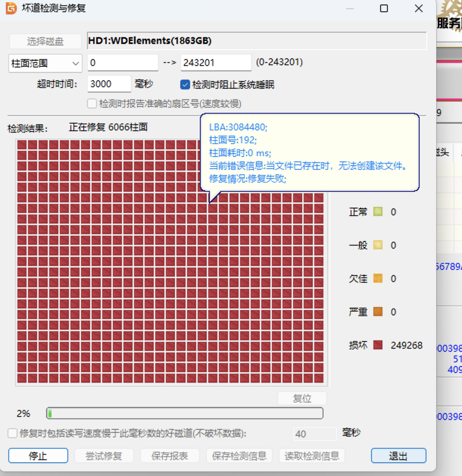Click the 尝试修复 button

tap(104, 456)
